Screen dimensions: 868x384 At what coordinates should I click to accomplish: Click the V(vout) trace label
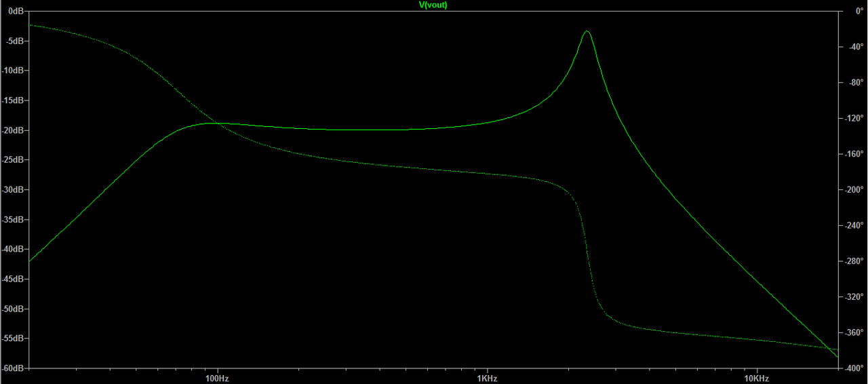[x=433, y=5]
